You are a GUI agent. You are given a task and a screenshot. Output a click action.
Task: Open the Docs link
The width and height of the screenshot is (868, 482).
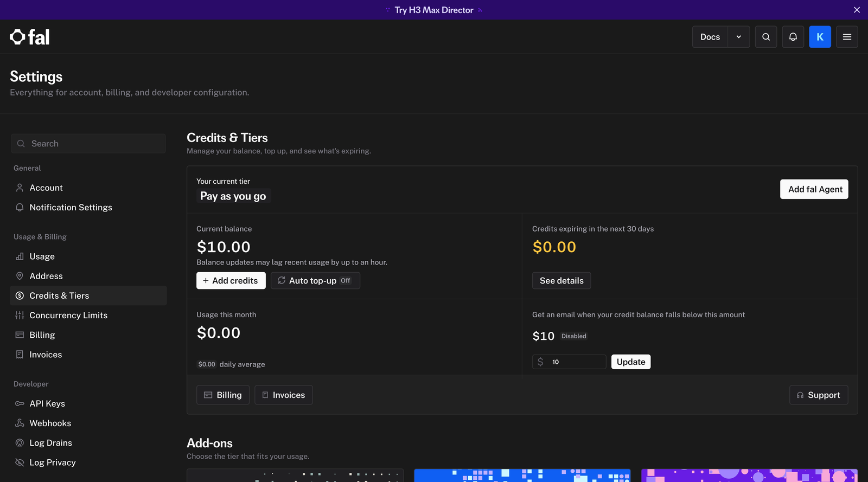(710, 37)
